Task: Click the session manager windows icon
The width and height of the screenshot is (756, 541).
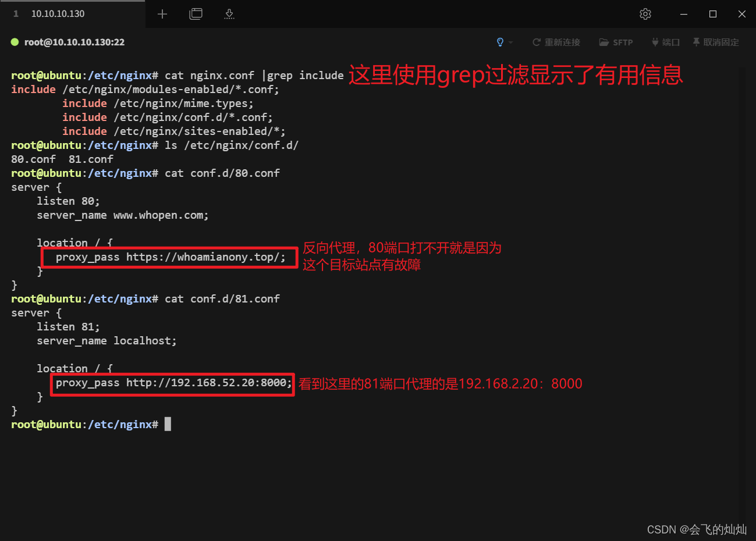Action: (196, 13)
